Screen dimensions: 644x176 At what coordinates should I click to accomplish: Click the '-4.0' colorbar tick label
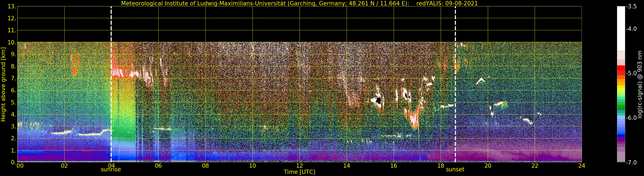631,29
